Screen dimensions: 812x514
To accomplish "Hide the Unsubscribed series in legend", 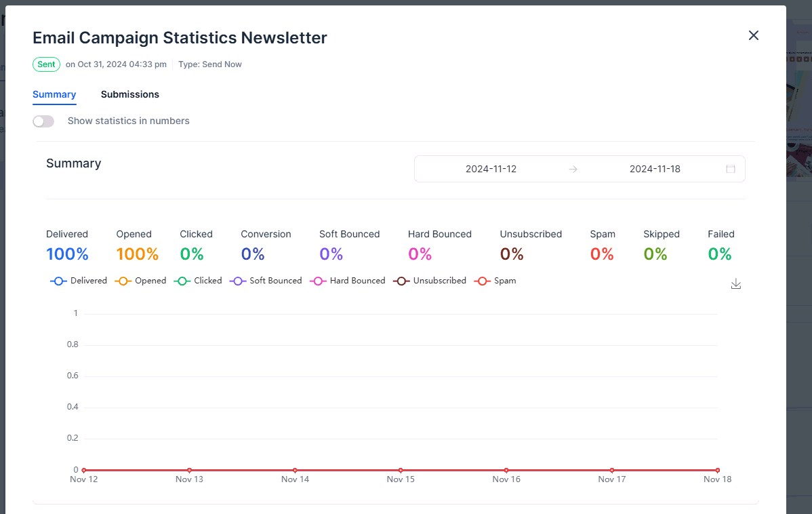I will coord(430,281).
